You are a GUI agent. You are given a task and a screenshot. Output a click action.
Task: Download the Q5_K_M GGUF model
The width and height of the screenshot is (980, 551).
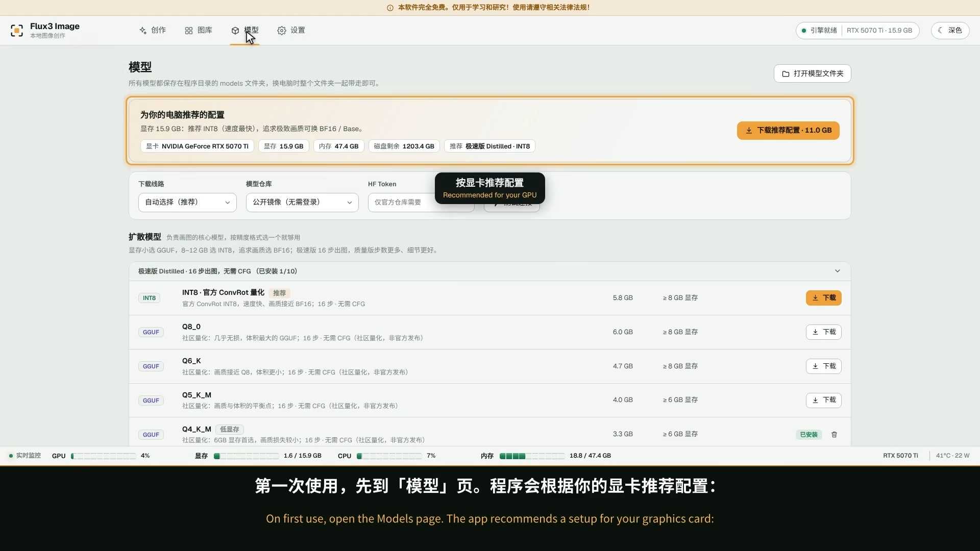(x=823, y=400)
